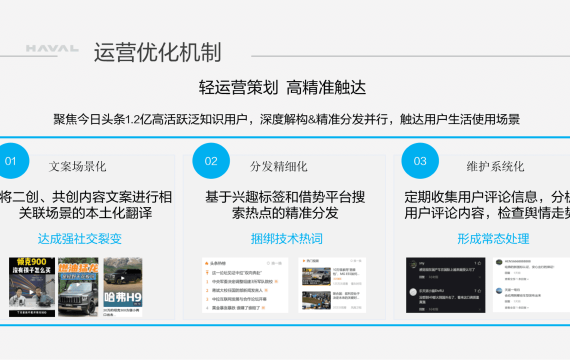Screen dimensions: 570x360
Task: Click the 捆绑技术热词 blue text
Action: 287,239
